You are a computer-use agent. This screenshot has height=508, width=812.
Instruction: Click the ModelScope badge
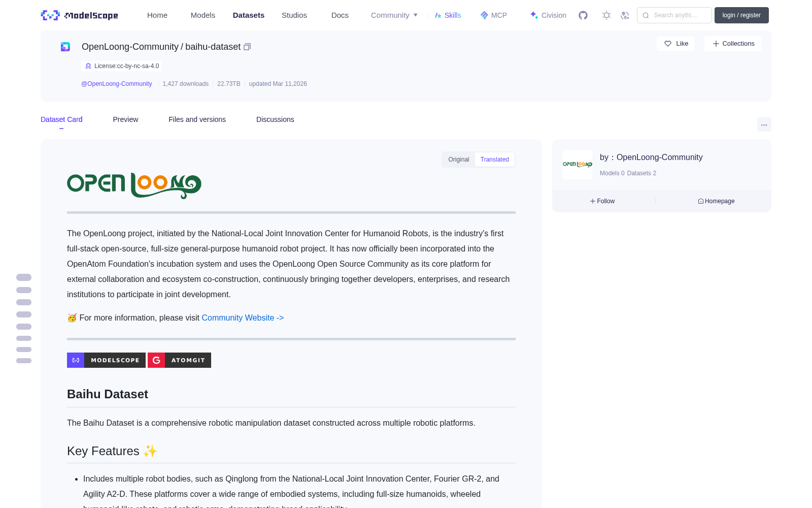(x=106, y=360)
